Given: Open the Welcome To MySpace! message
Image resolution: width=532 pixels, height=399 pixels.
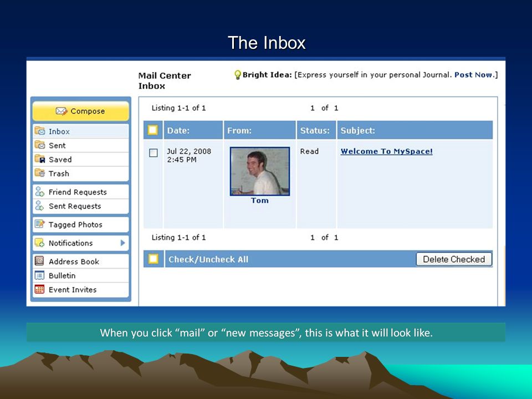Looking at the screenshot, I should (x=386, y=151).
